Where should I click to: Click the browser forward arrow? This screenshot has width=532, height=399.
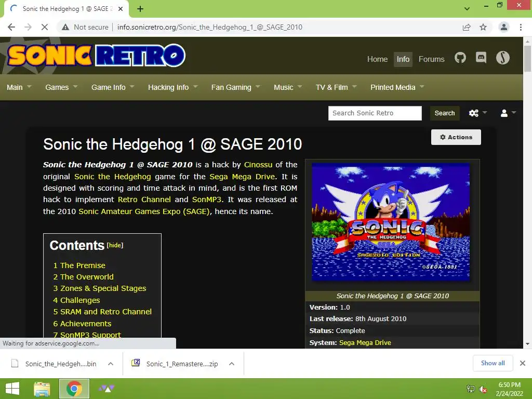tap(28, 27)
